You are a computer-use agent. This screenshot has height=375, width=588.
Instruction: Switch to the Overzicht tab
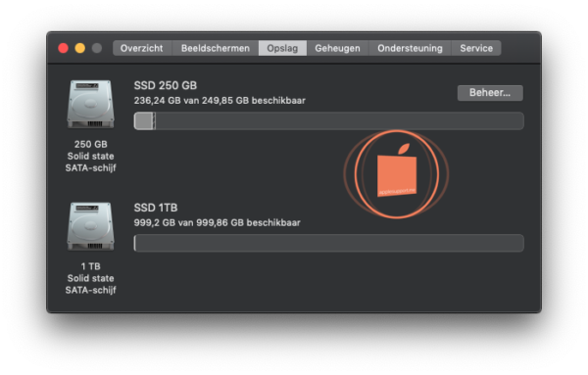tap(142, 48)
